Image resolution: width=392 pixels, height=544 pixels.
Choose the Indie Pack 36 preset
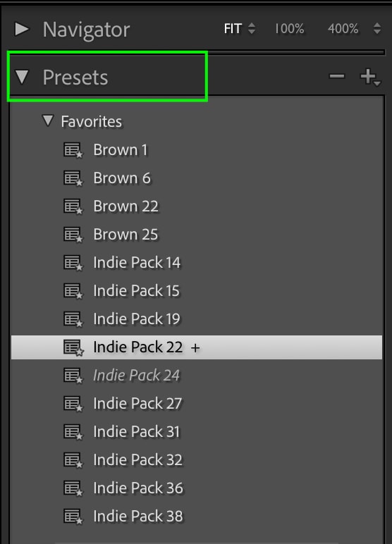(138, 488)
